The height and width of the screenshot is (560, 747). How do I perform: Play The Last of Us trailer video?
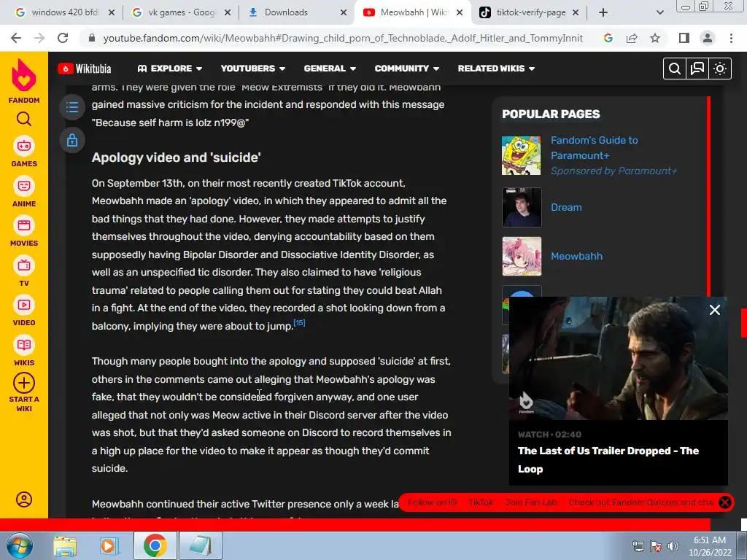coord(619,358)
